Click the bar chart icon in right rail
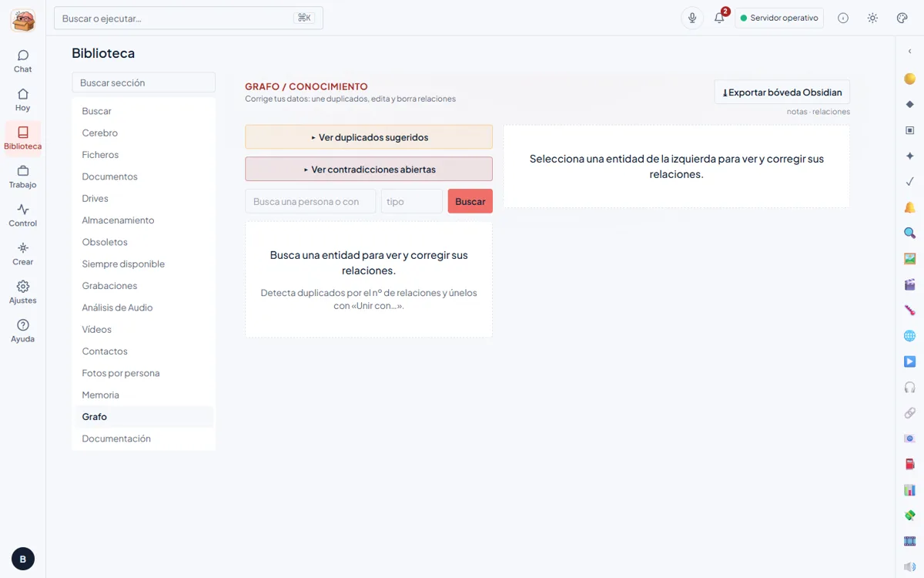Image resolution: width=924 pixels, height=578 pixels. click(910, 490)
